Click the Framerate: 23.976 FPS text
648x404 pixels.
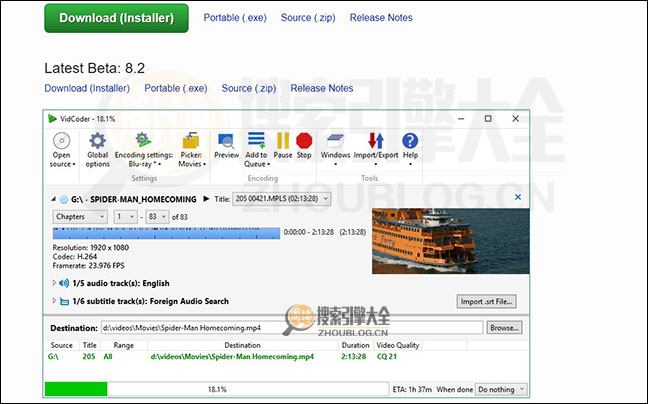point(88,266)
